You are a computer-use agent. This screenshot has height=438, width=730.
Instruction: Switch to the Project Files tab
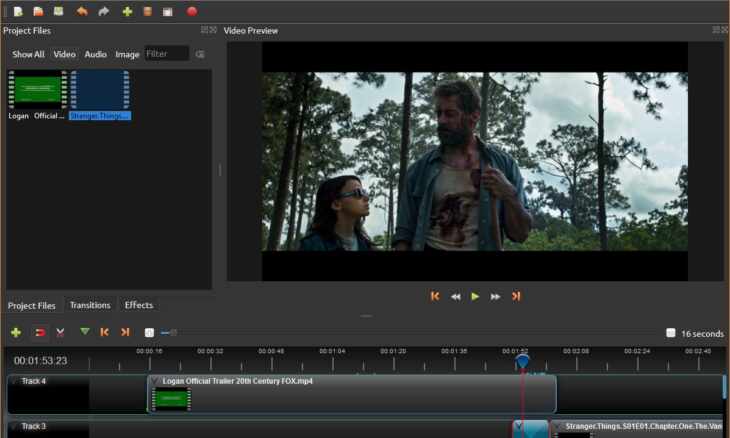point(32,306)
